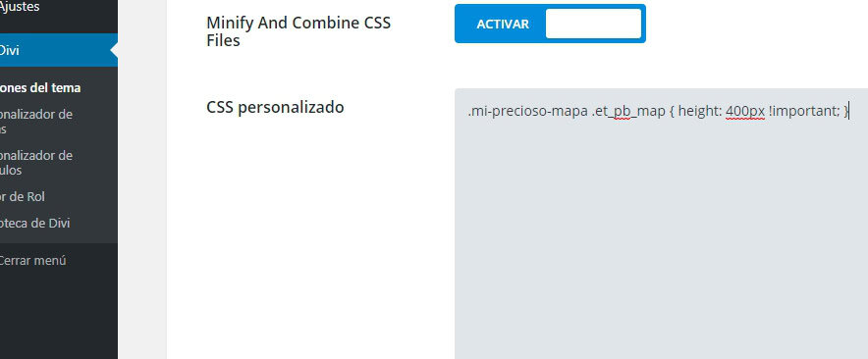Open the Biblioteca de Divi entry
This screenshot has height=359, width=868.
click(34, 224)
